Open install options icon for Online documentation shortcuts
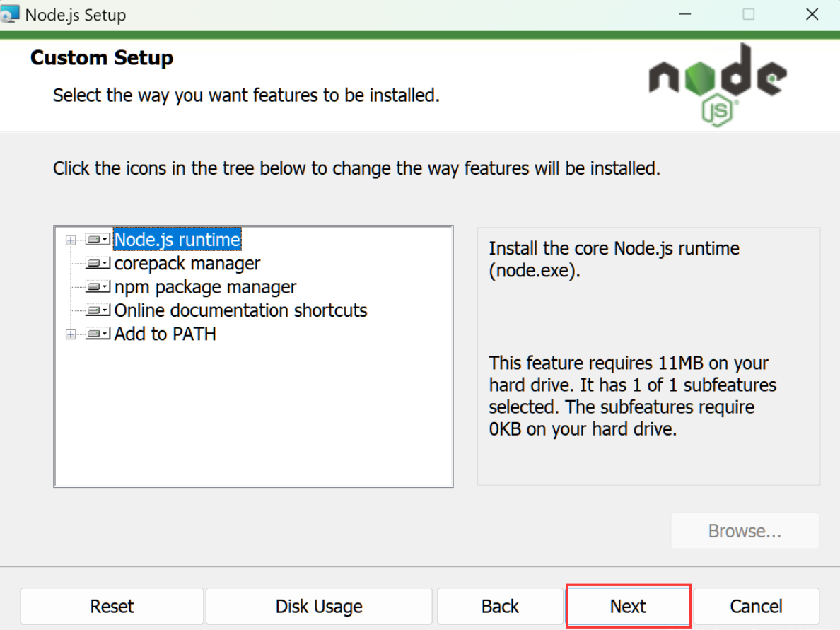840x630 pixels. 98,310
